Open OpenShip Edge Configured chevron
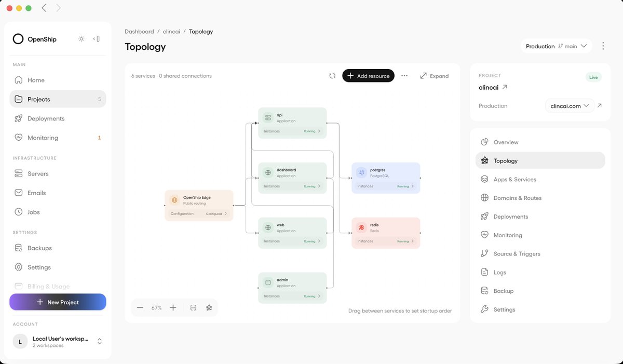The image size is (623, 364). coord(226,214)
